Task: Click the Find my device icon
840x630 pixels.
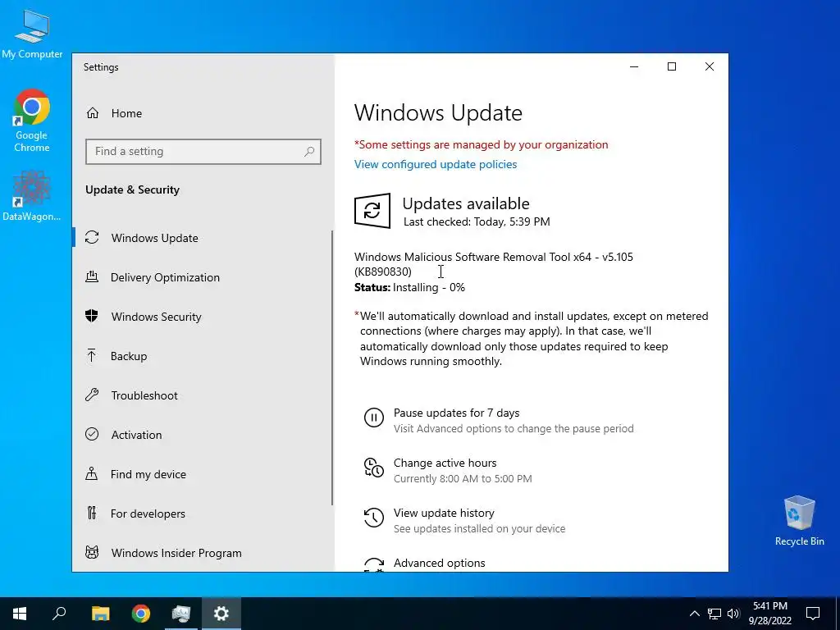Action: pos(92,473)
